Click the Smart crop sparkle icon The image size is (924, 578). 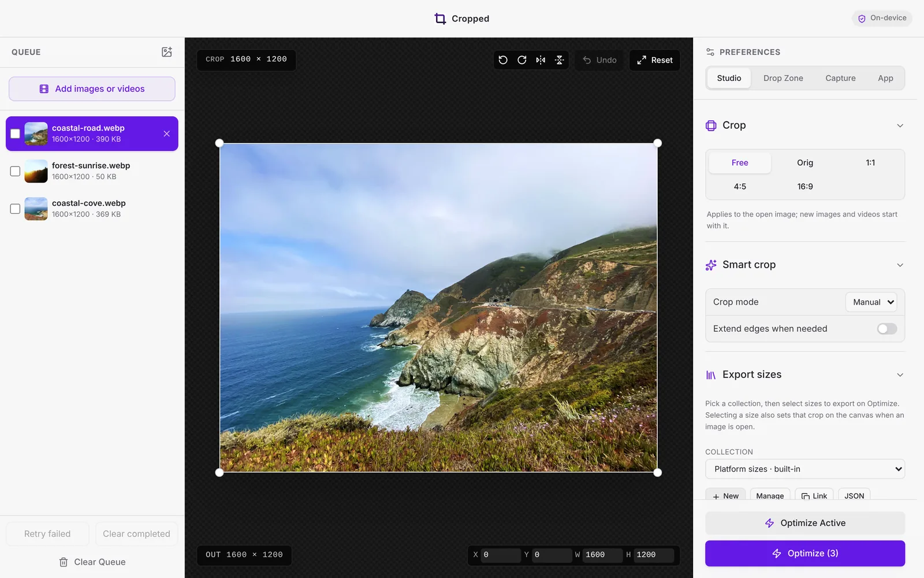pos(711,265)
